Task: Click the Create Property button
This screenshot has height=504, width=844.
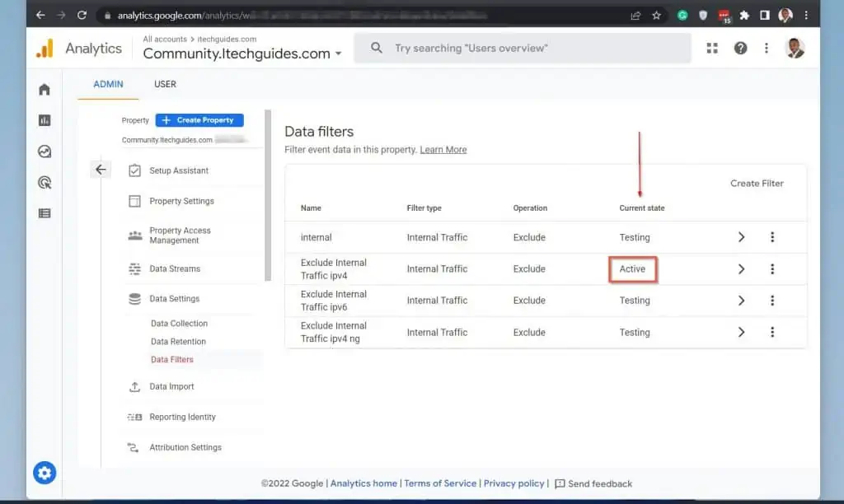Action: click(x=199, y=120)
